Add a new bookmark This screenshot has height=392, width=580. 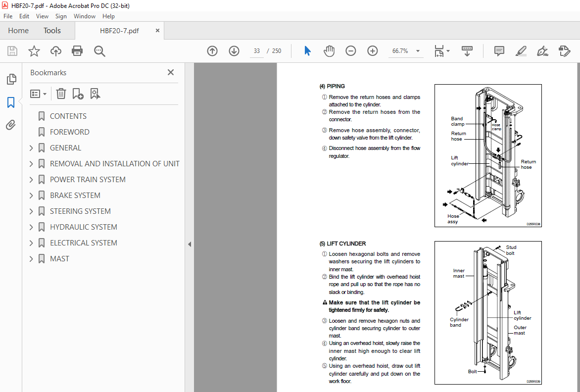(78, 94)
